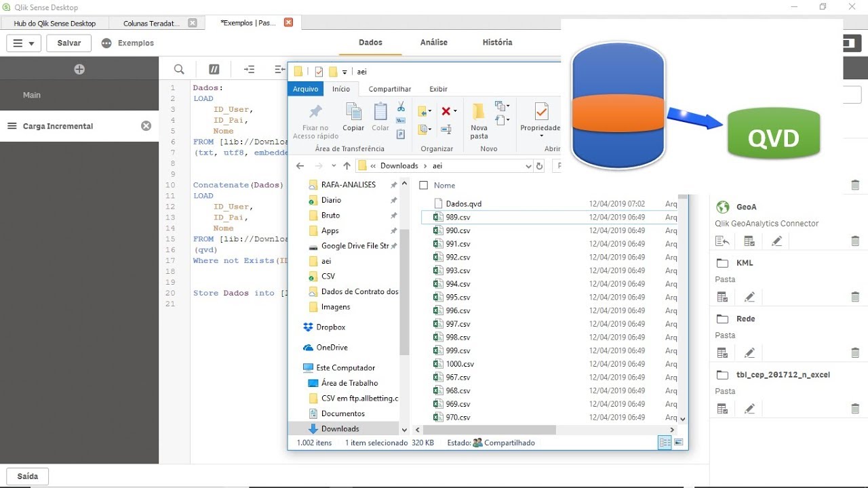Open RAFA-ANALISES pinned folder
Screen dimensions: 868x488
pos(349,184)
